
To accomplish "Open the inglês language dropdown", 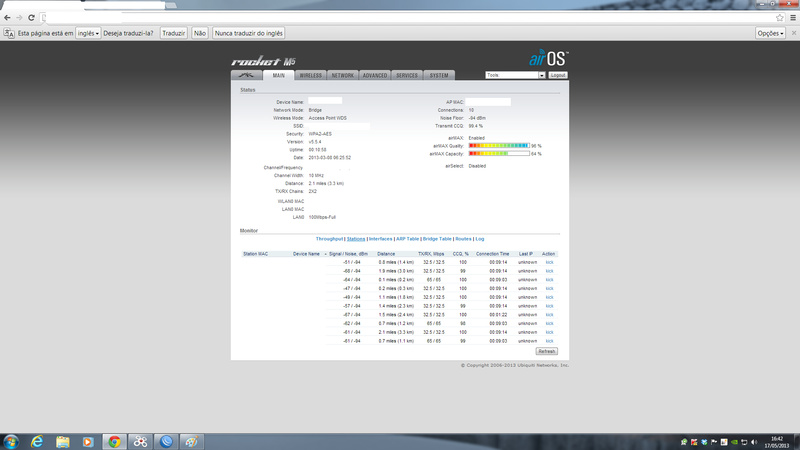I will tap(88, 33).
